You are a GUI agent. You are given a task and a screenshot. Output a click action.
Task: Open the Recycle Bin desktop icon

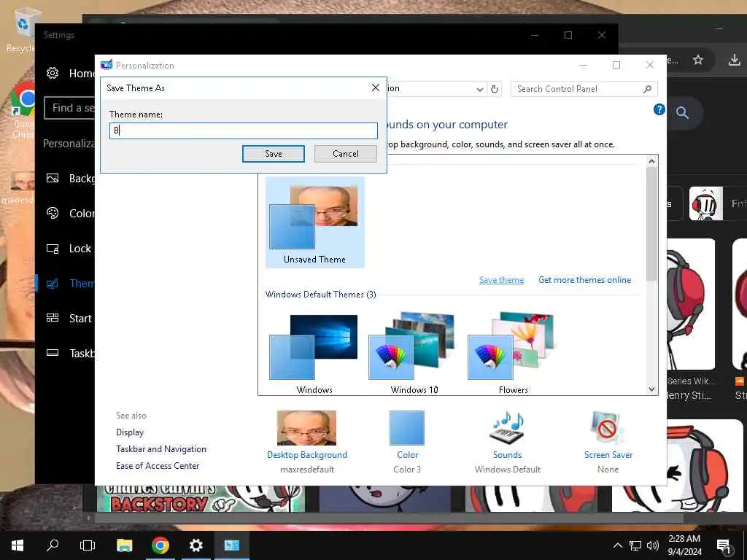click(x=21, y=29)
